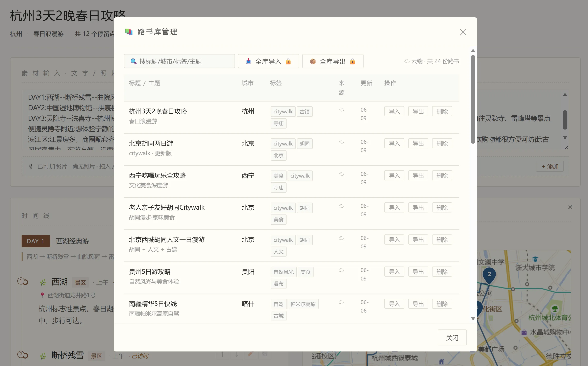Click the 南疆精华5日快线 title

click(x=153, y=304)
